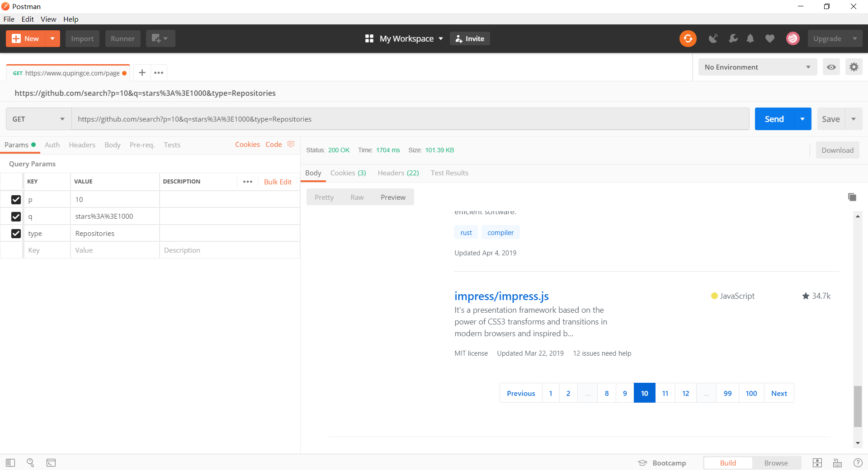Screen dimensions: 868x470
Task: Click the empty Key field in params
Action: (x=47, y=250)
